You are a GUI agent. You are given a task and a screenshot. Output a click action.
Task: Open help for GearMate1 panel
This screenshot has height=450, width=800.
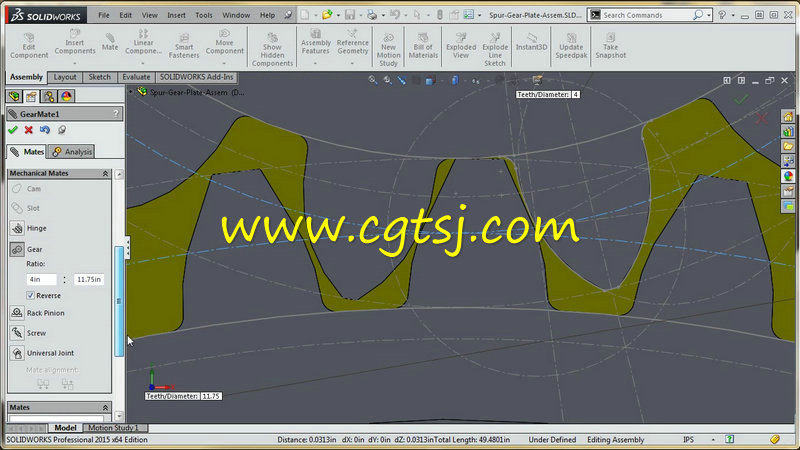[116, 113]
